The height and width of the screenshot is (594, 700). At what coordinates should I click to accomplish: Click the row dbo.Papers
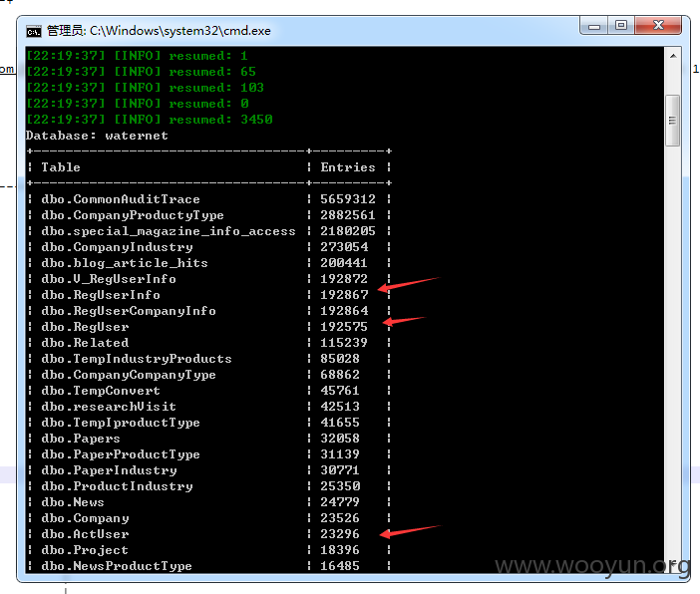pos(209,439)
